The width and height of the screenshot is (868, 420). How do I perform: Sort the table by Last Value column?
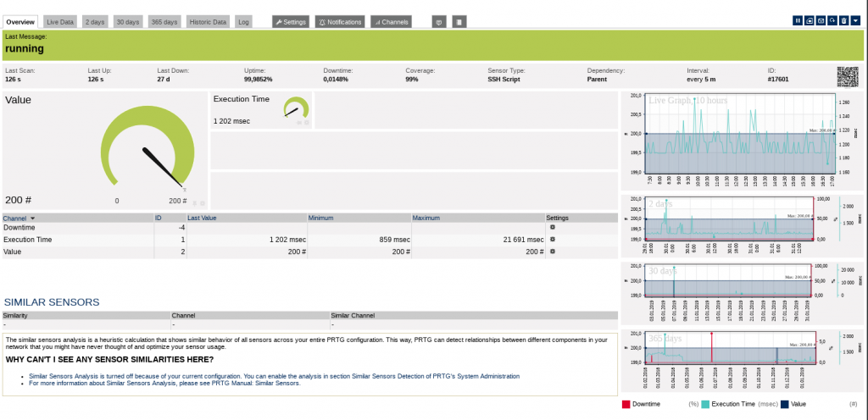coord(202,218)
